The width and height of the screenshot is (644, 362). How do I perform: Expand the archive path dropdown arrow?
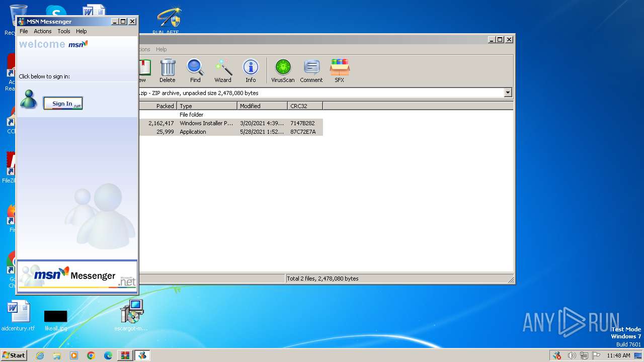[x=508, y=93]
